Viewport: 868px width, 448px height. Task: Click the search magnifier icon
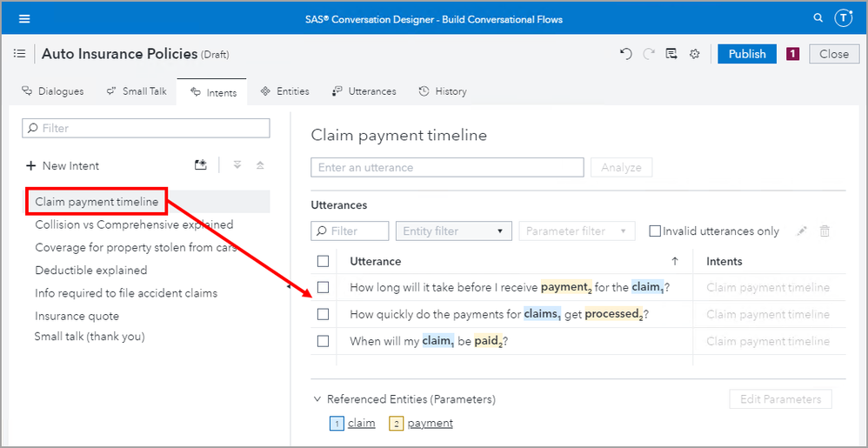(x=818, y=18)
